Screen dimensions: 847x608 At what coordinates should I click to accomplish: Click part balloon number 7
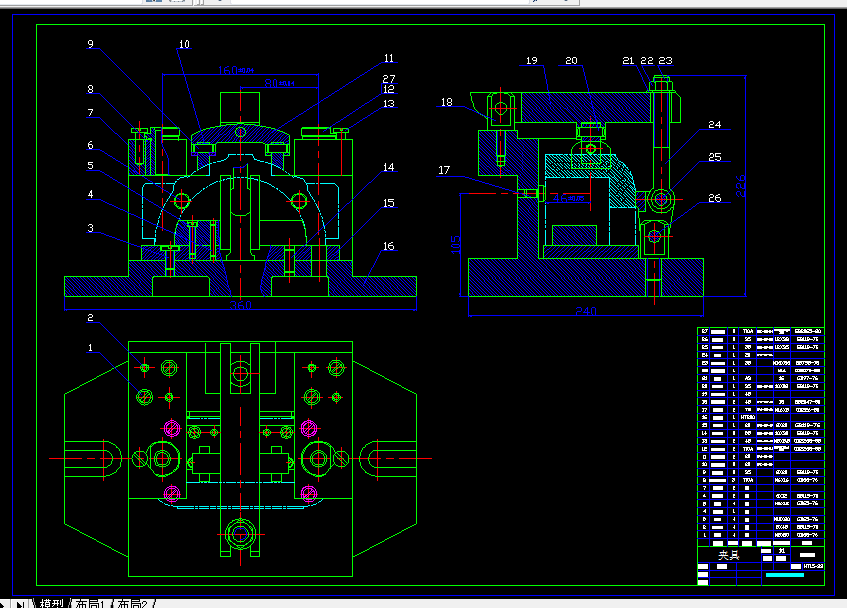tap(90, 112)
